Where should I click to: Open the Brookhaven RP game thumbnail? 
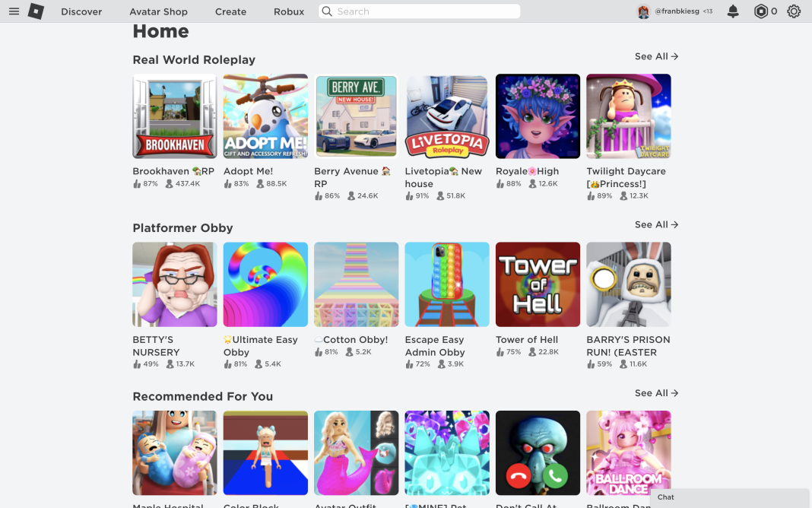point(175,116)
